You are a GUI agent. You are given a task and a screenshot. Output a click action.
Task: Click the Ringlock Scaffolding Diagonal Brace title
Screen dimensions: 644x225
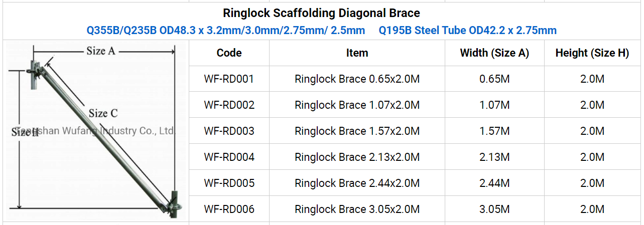coord(321,13)
